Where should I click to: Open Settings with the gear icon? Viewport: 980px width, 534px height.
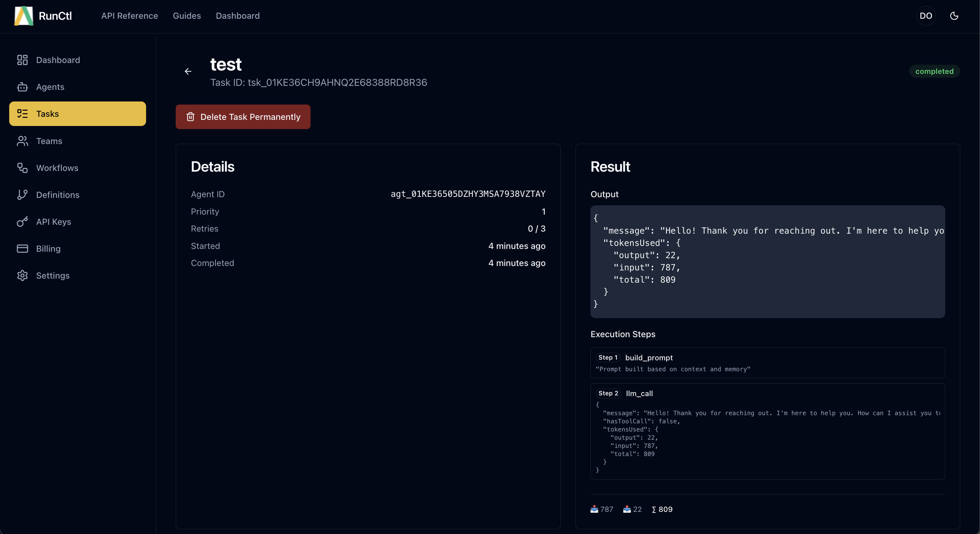tap(22, 276)
